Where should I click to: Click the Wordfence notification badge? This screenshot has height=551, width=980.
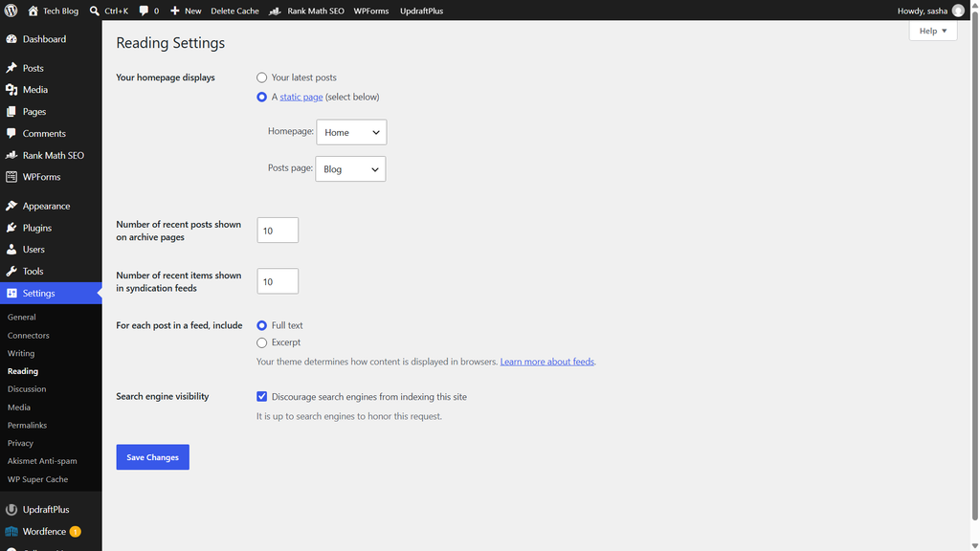pos(75,532)
